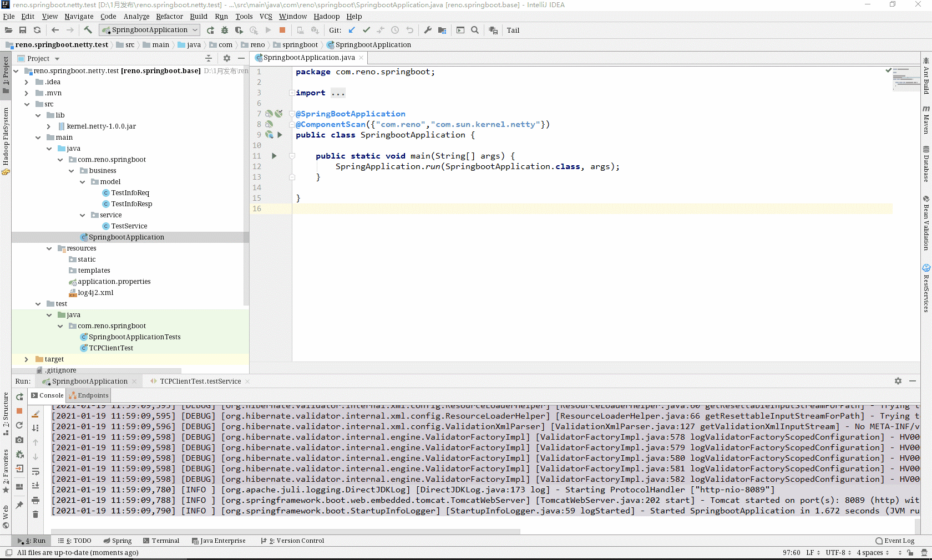
Task: Open Project panel options gear icon
Action: click(x=227, y=58)
